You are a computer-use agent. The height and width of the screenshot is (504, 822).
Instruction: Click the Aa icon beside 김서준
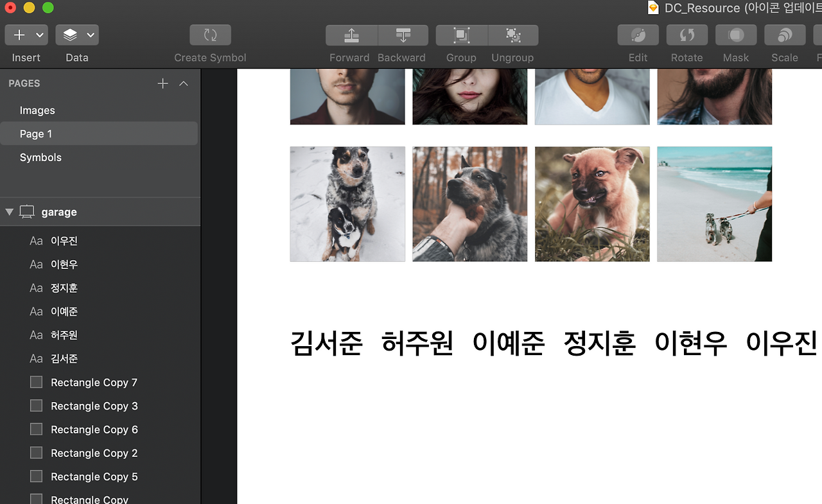36,359
